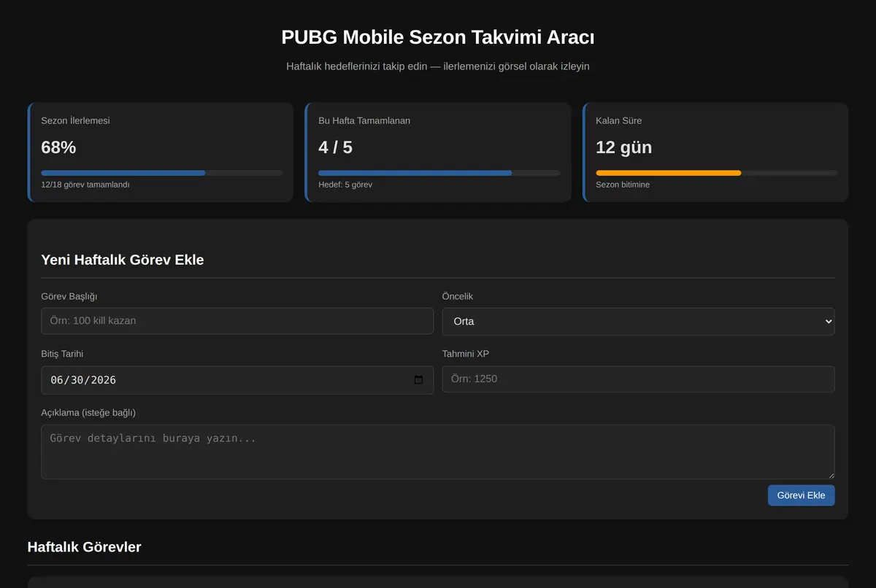Screen dimensions: 876x588
Task: Click the text 12/18 görev tamamlandı
Action: point(85,185)
